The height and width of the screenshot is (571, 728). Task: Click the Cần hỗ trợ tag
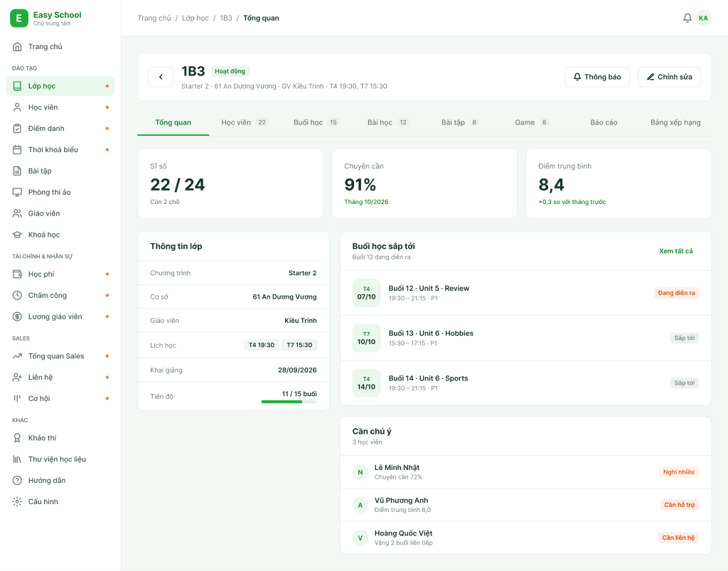click(x=679, y=505)
